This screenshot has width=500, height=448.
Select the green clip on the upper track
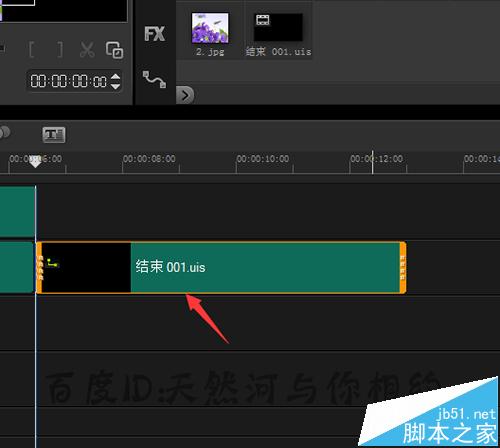(17, 212)
